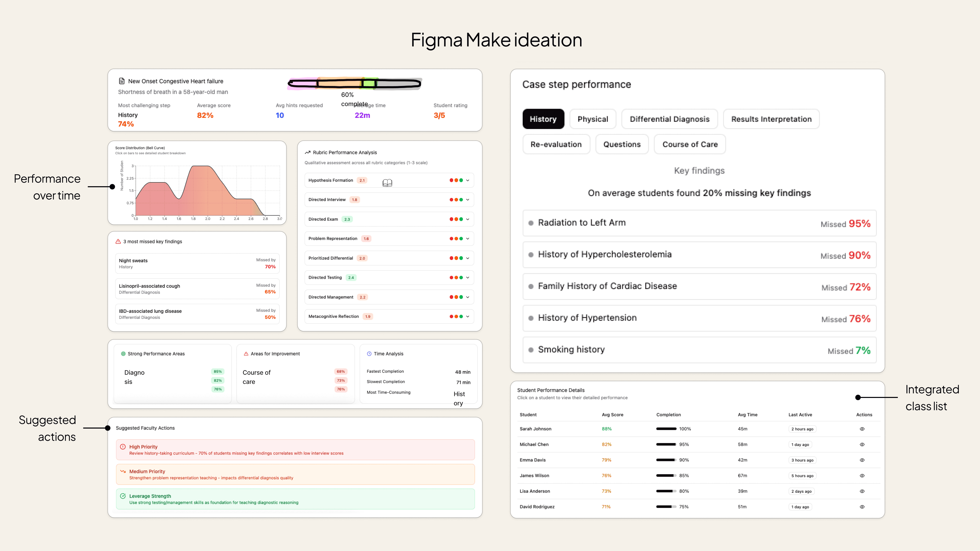The image size is (980, 551).
Task: Click the document icon beside New Onset Congestive Heart failure
Action: pyautogui.click(x=122, y=81)
